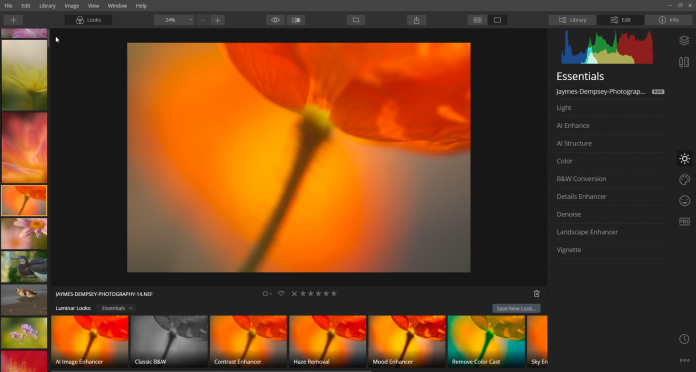
Task: Click the histogram display
Action: click(x=607, y=47)
